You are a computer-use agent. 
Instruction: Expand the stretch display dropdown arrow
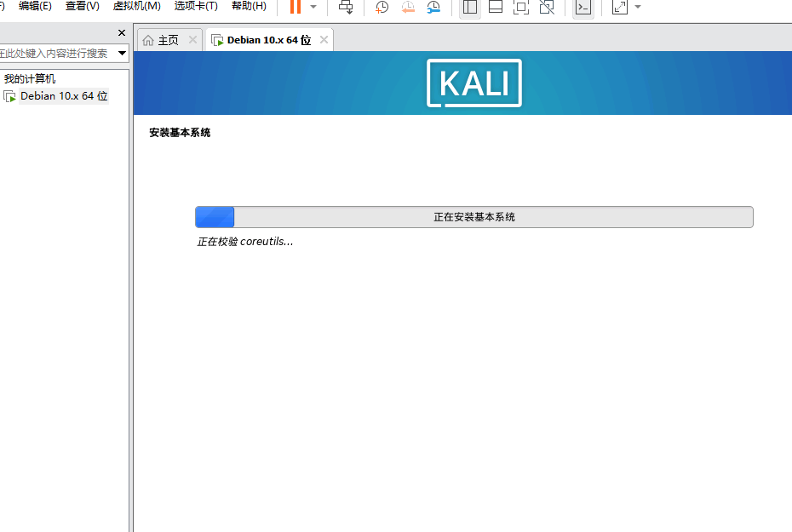[638, 7]
